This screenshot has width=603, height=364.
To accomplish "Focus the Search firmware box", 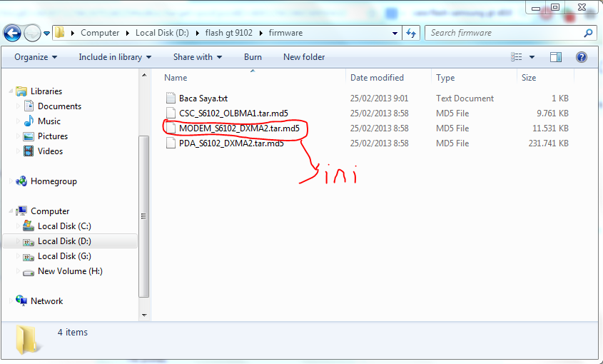I will click(x=505, y=33).
